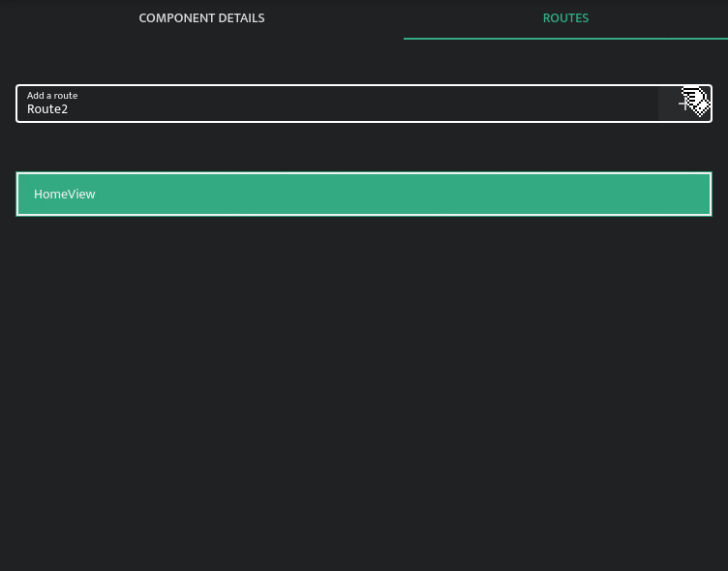Click the right side of HomeView row
The image size is (728, 571).
658,194
